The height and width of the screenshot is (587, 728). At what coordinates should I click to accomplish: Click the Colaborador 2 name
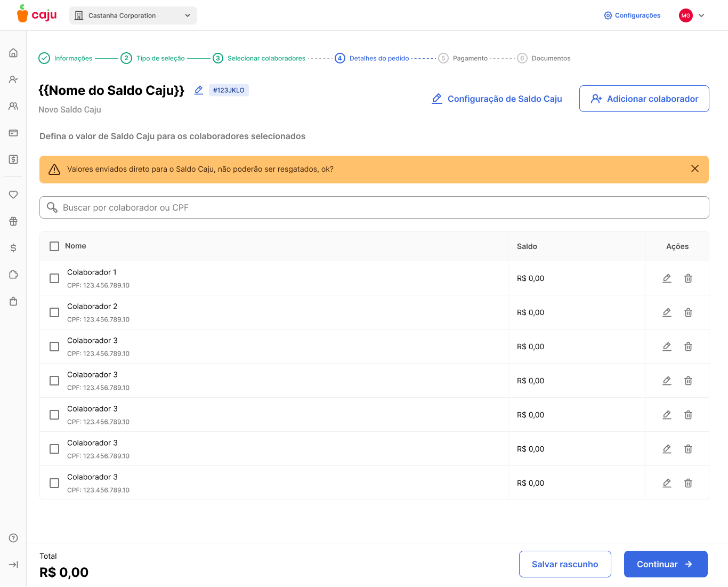[x=92, y=306]
